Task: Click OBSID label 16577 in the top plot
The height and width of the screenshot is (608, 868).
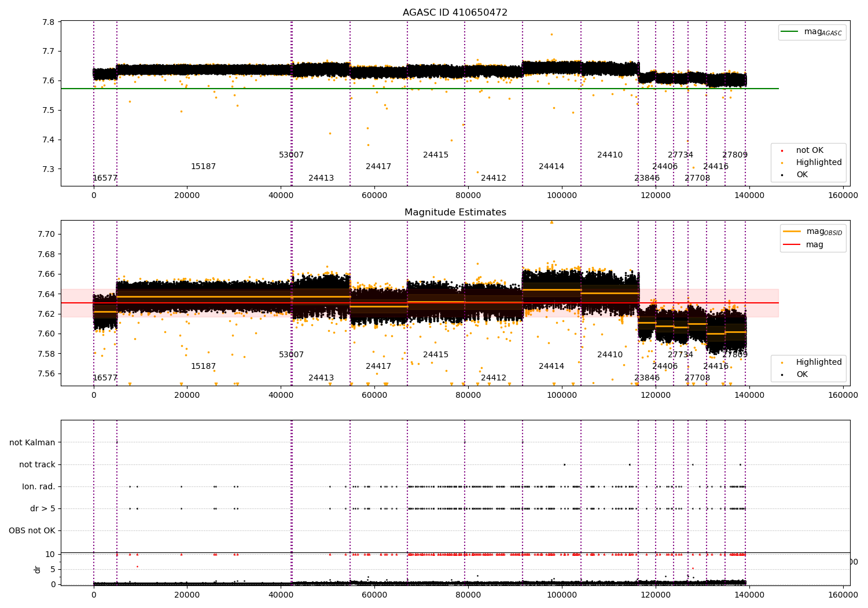Action: pyautogui.click(x=105, y=178)
